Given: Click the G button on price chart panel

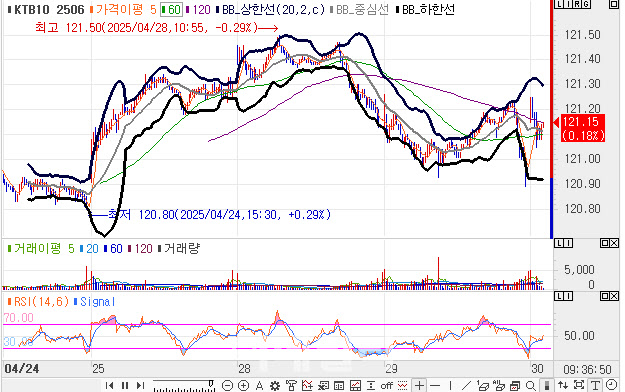Looking at the screenshot, I should pyautogui.click(x=586, y=4).
